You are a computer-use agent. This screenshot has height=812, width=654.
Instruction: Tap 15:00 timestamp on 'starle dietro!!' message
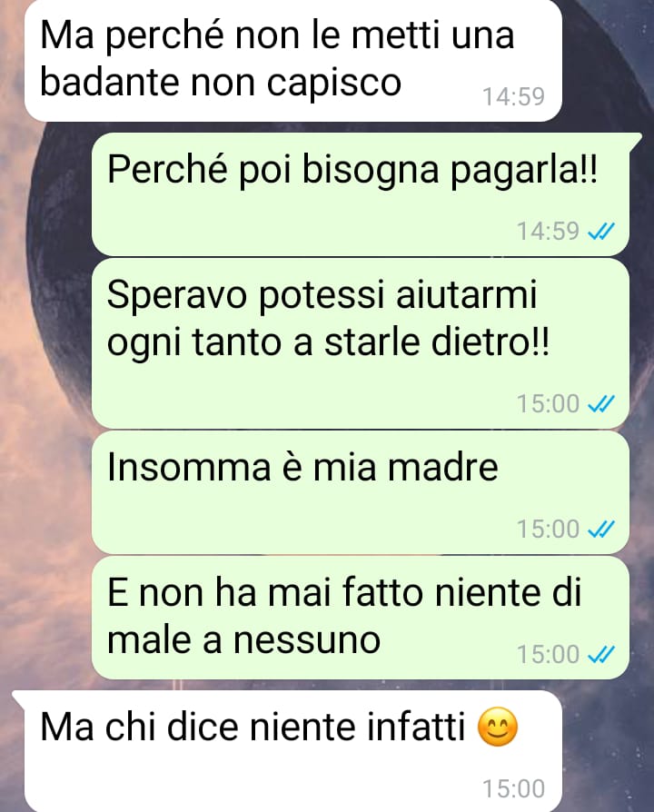[x=548, y=404]
